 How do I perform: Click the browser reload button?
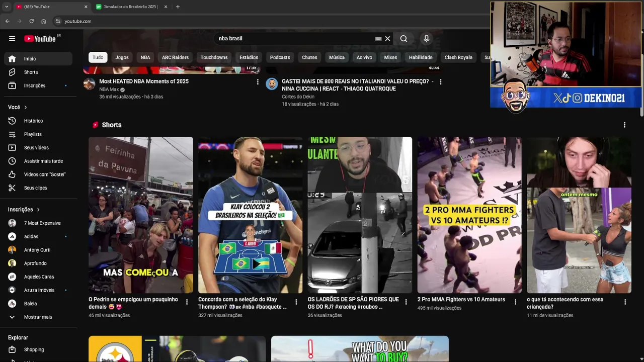31,21
